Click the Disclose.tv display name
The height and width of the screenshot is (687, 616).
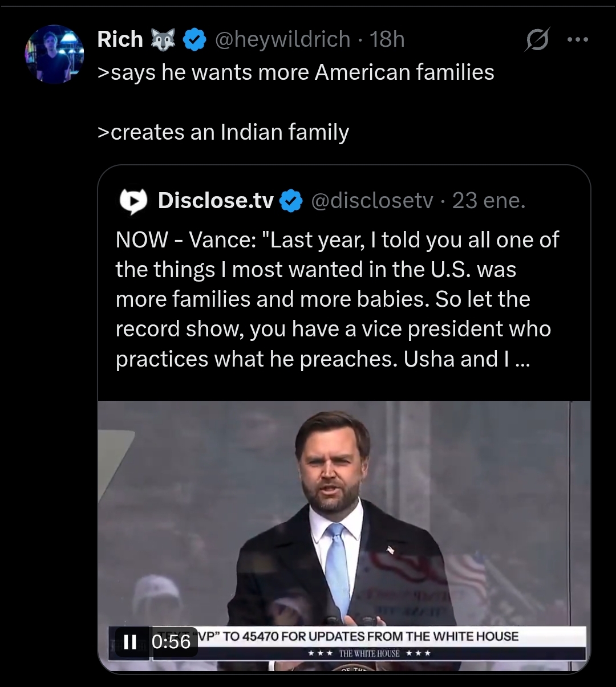[x=216, y=201]
